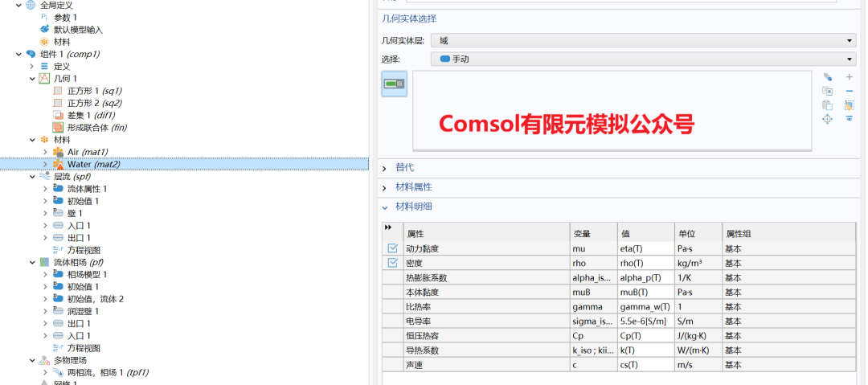Click the 两相流, 相场 1 (tpf1) icon
The width and height of the screenshot is (868, 385).
(58, 372)
